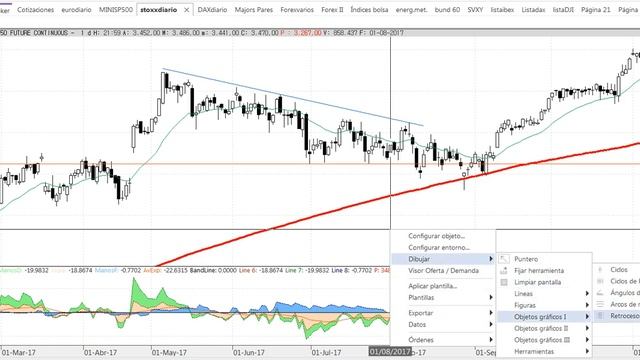Select the blue descending trendline
640x360 pixels.
pyautogui.click(x=292, y=97)
